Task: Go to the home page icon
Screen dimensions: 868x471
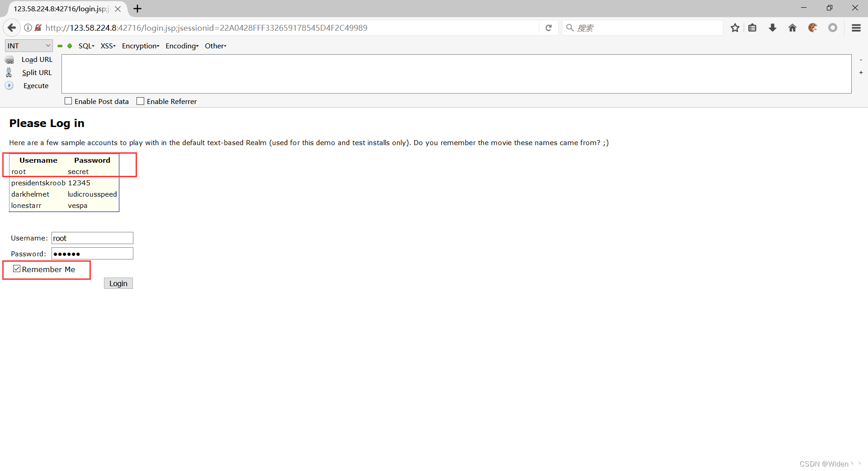Action: [793, 28]
